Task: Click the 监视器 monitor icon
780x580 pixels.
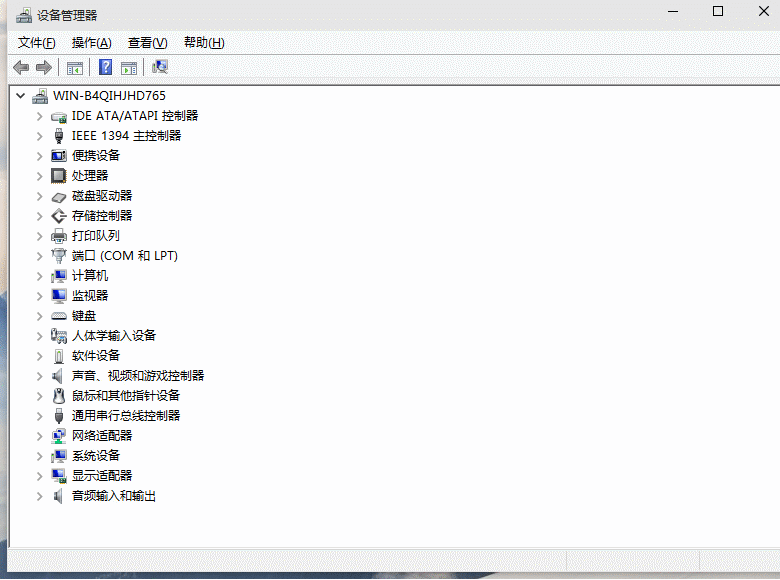Action: click(59, 296)
